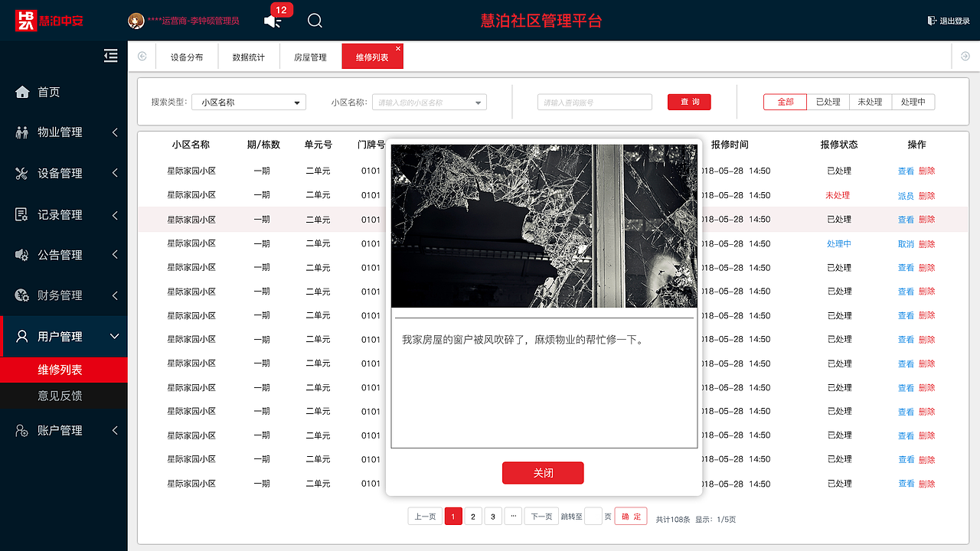Select the 未处理 status filter
The width and height of the screenshot is (980, 551).
[871, 101]
